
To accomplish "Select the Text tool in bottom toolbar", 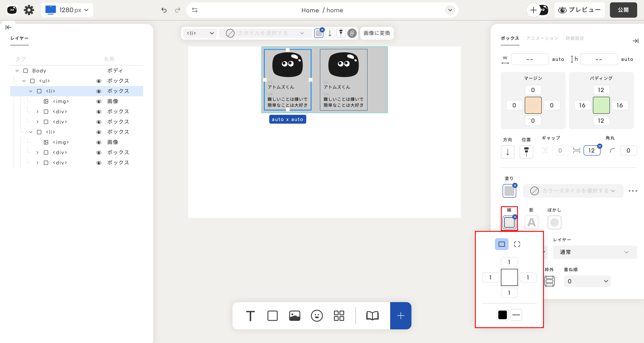I will coord(250,316).
